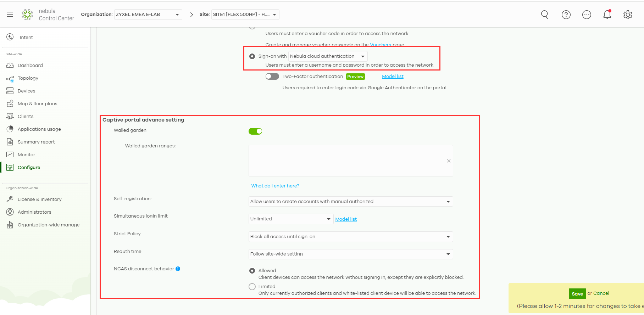Click the green Save button
The image size is (644, 315).
click(x=577, y=294)
